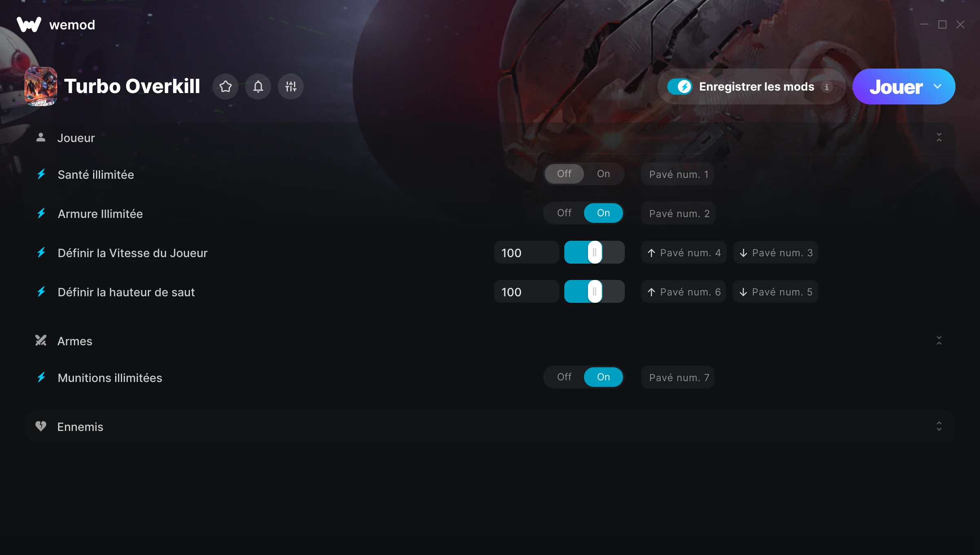Image resolution: width=980 pixels, height=555 pixels.
Task: Click the Armes crossed swords icon
Action: (41, 341)
